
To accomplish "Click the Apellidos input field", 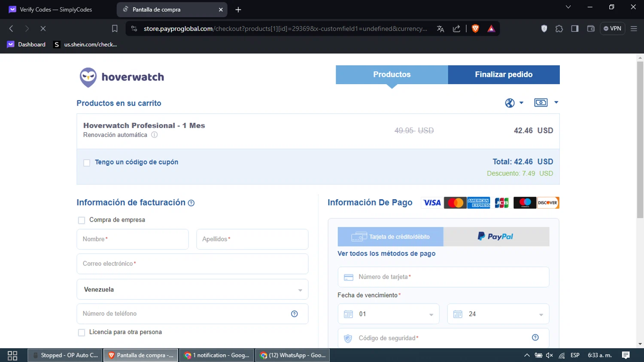I will coord(252,239).
